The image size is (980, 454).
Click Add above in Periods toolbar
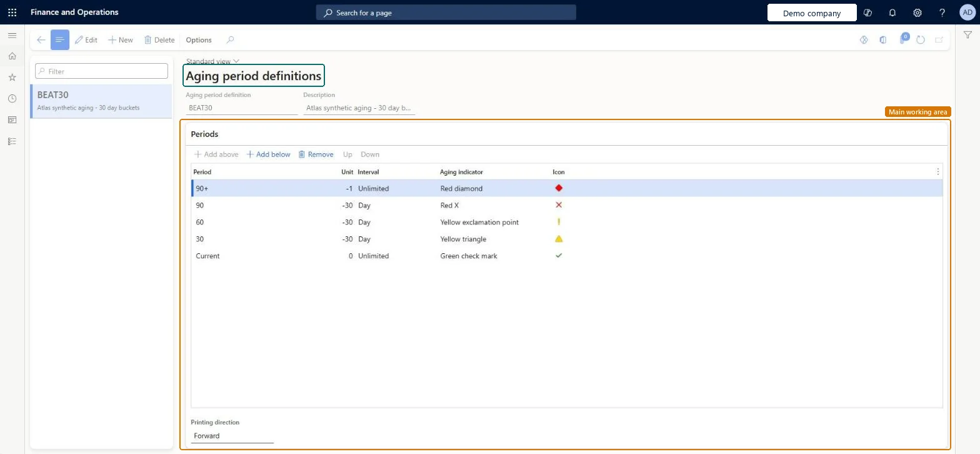[216, 154]
